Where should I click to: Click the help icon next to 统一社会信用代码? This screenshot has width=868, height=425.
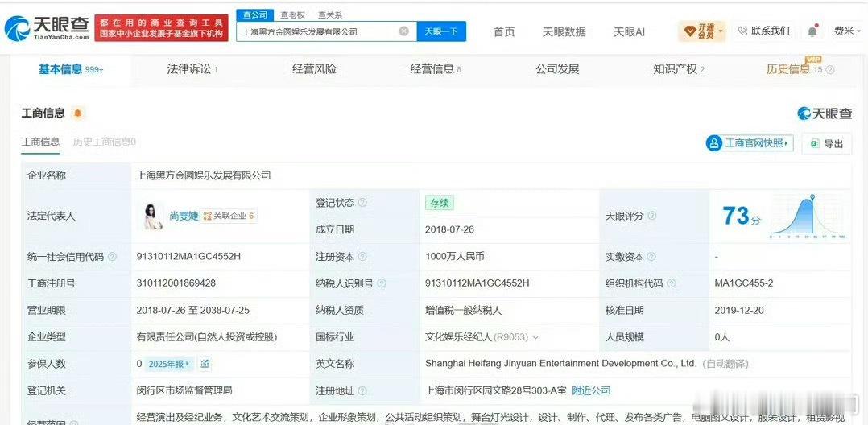pos(113,257)
